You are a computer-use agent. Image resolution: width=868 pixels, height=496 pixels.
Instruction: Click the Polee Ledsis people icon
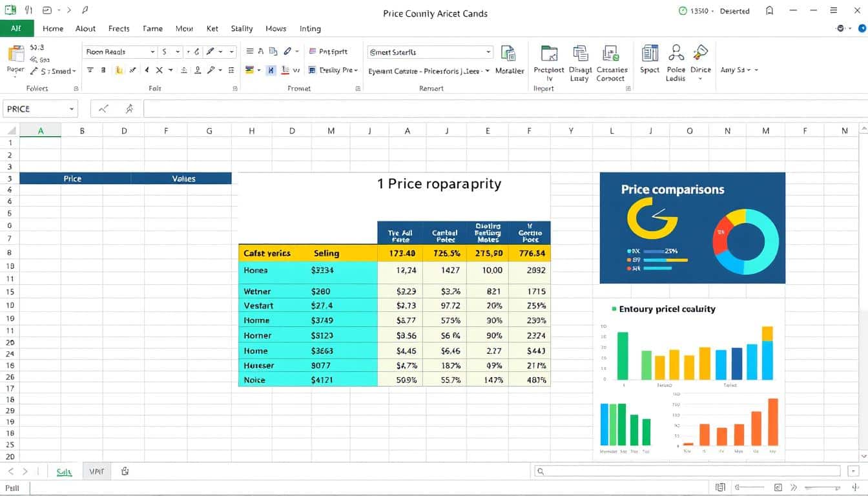676,53
